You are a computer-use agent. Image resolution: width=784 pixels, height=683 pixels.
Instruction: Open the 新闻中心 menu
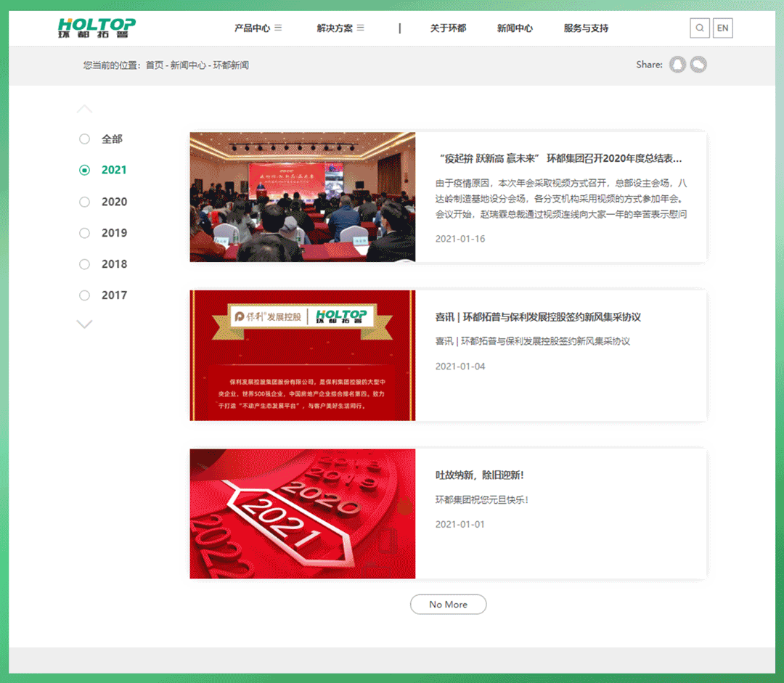tap(515, 28)
